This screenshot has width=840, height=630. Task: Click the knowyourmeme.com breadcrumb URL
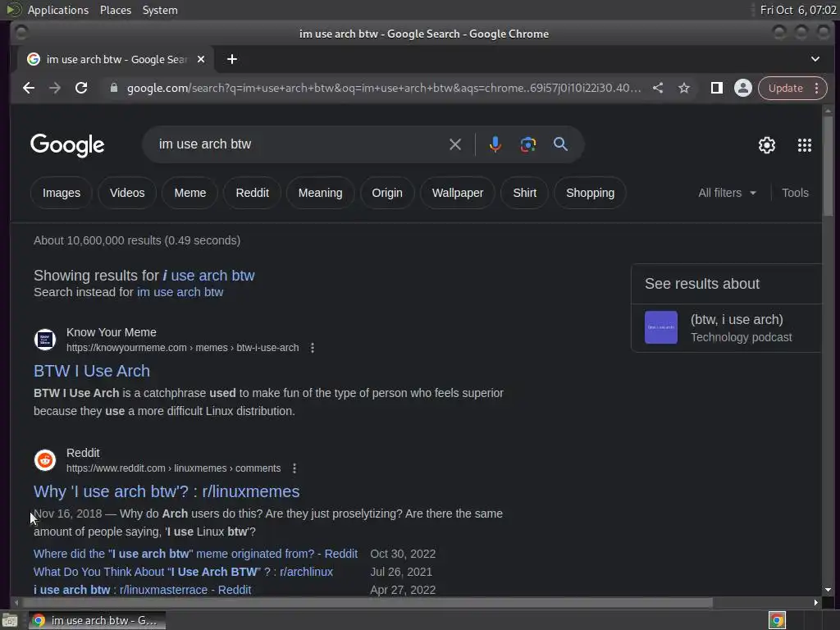[x=183, y=348]
